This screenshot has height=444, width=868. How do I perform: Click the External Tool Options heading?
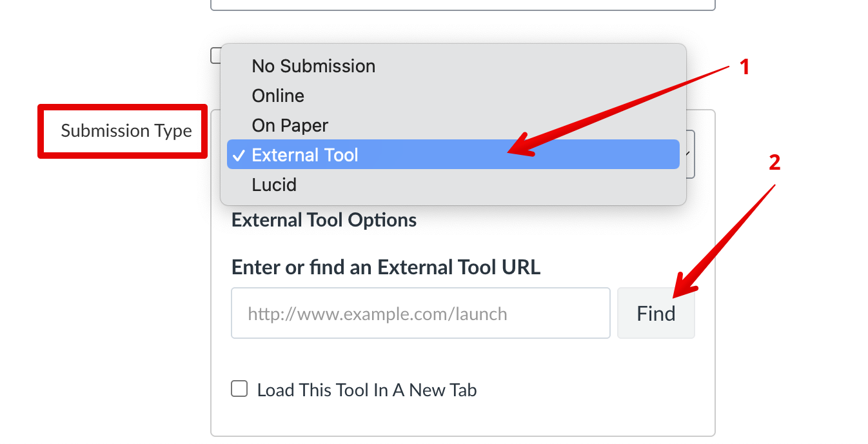coord(324,220)
